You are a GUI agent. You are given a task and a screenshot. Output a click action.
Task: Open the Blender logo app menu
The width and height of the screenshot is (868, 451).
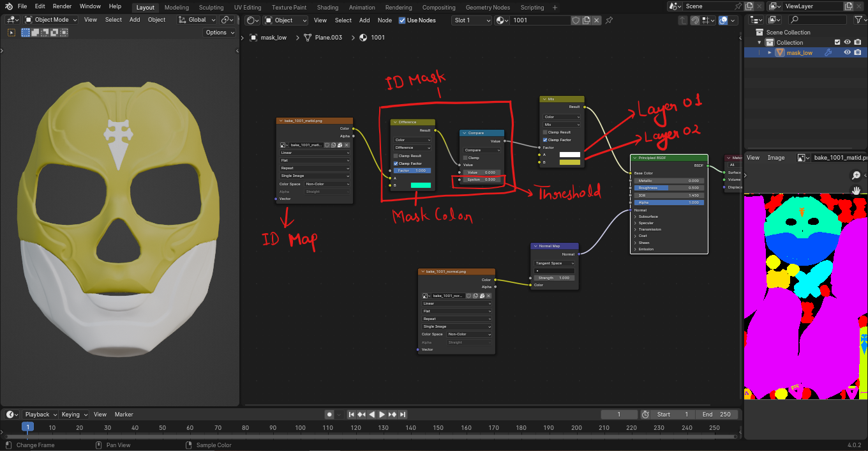point(9,6)
